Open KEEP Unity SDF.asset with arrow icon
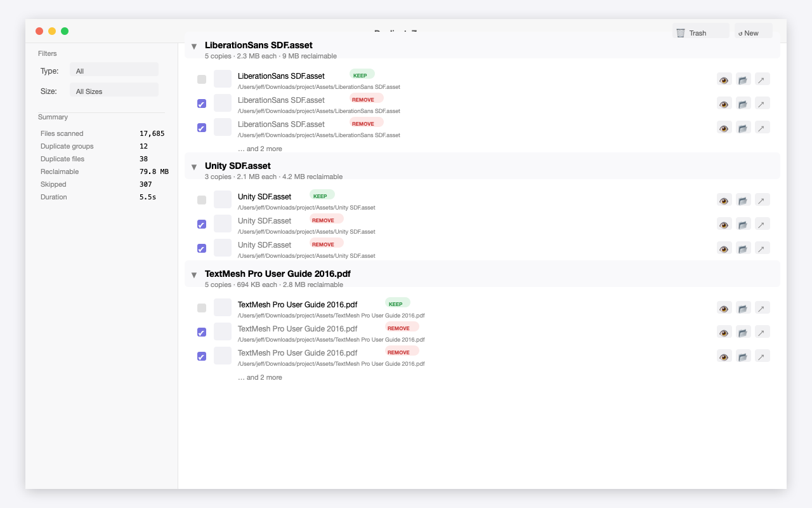Screen dimensions: 812x508 763,200
